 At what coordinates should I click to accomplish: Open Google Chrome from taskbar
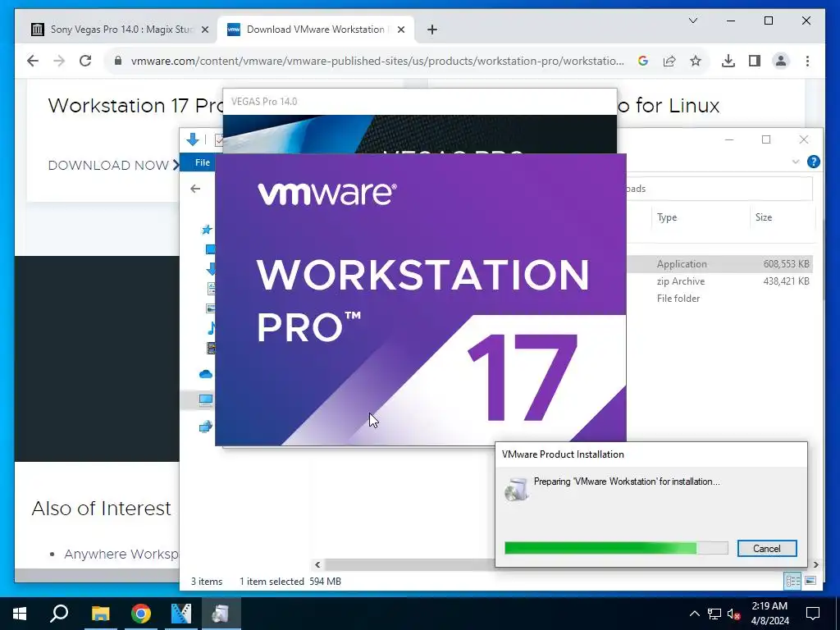141,614
